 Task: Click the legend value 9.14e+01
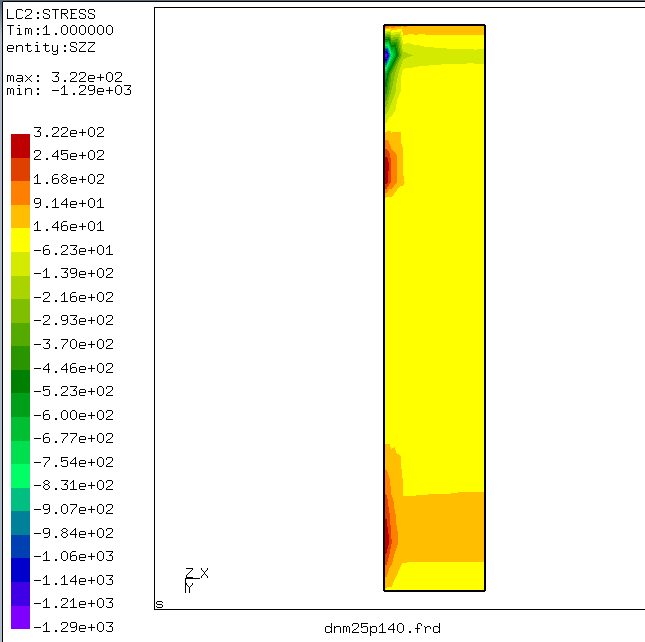(69, 203)
